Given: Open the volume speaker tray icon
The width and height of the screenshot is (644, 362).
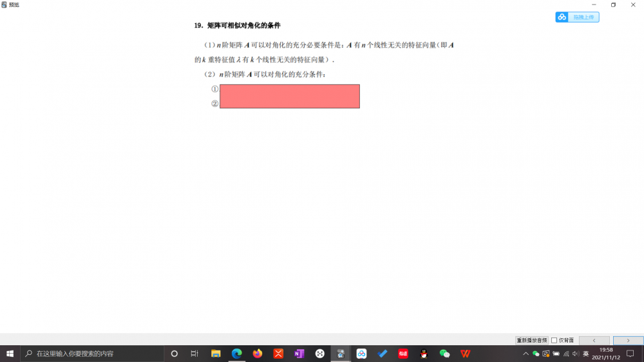Looking at the screenshot, I should 575,354.
